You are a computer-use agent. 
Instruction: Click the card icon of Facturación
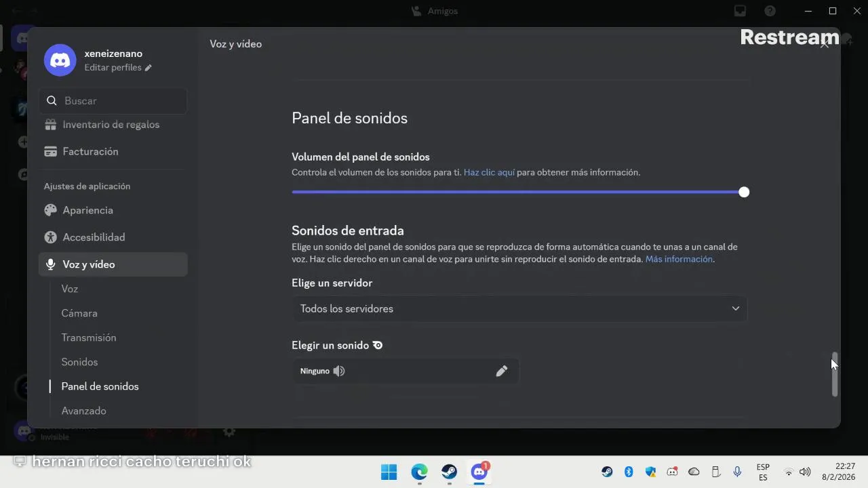point(50,152)
